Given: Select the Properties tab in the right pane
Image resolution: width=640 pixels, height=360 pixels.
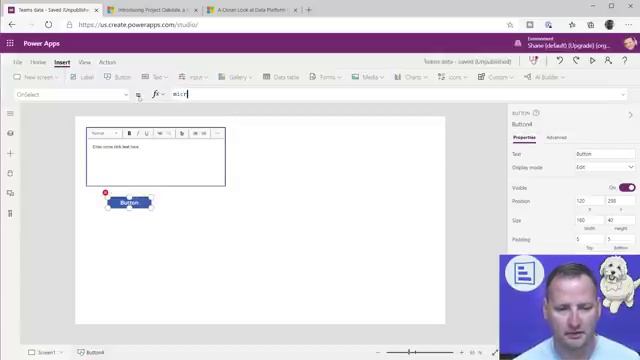Looking at the screenshot, I should point(524,138).
